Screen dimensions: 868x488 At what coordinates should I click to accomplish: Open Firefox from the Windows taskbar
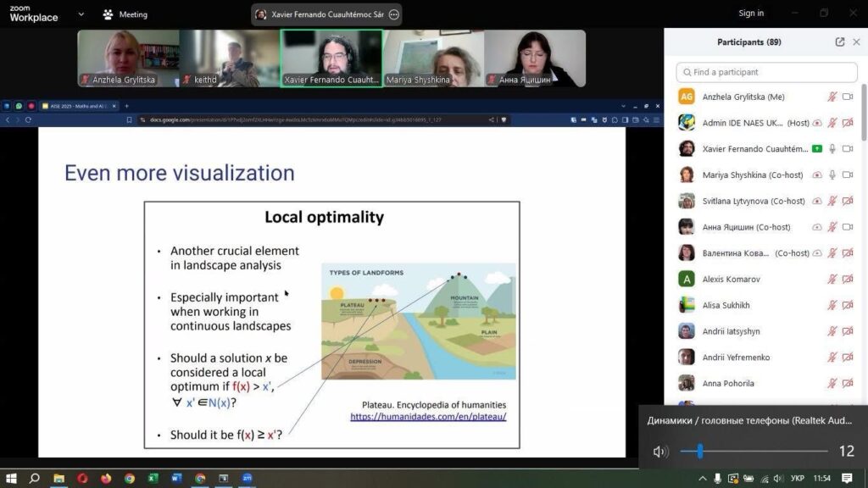point(106,479)
